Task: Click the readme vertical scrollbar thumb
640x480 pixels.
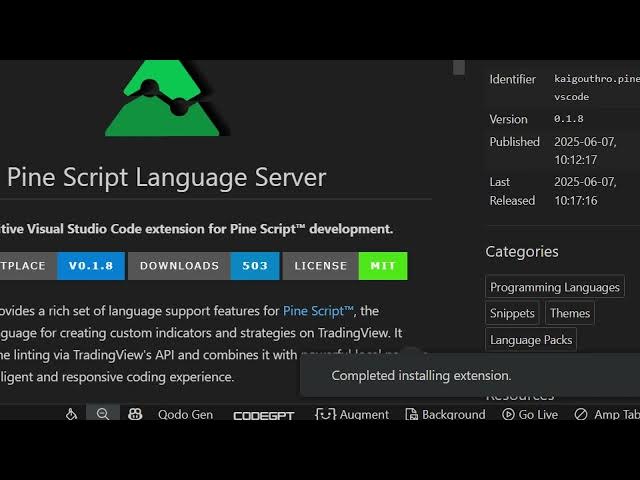Action: (459, 68)
